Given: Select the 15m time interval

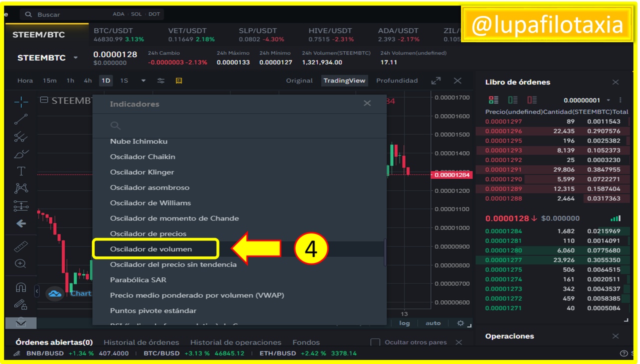Looking at the screenshot, I should pos(49,80).
